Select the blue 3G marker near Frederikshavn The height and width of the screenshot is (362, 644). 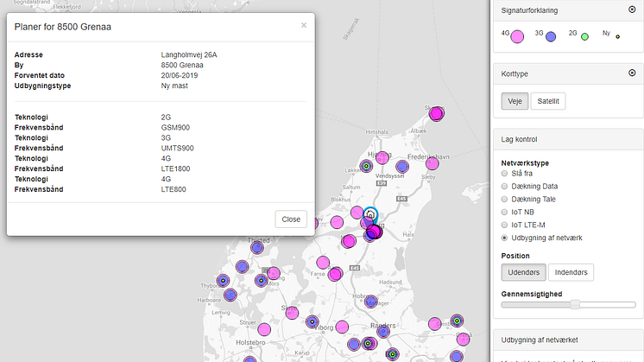point(402,167)
